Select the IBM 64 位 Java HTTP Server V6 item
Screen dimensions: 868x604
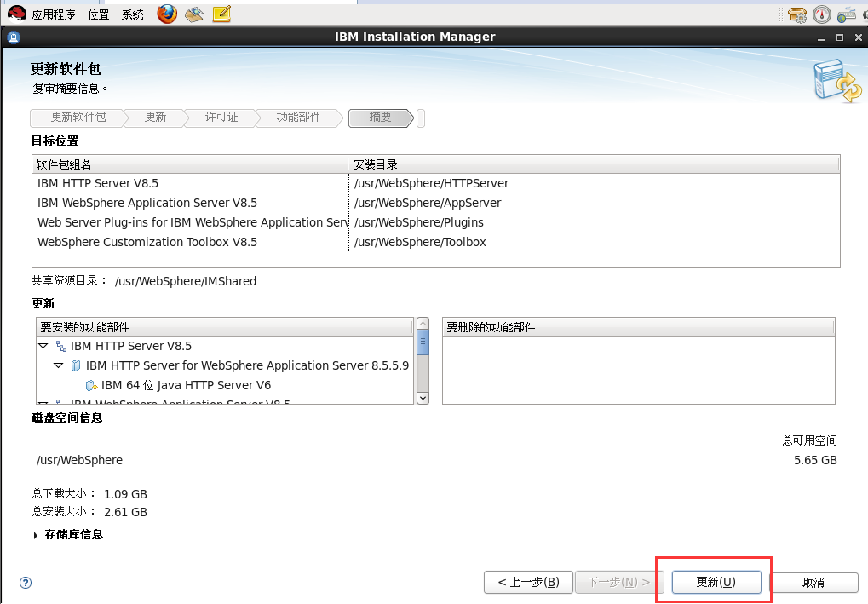click(186, 385)
